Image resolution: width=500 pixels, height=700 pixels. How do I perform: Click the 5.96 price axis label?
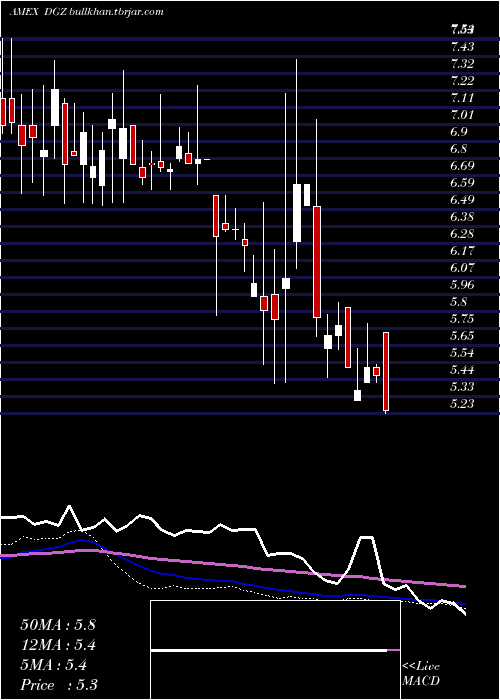coord(462,285)
